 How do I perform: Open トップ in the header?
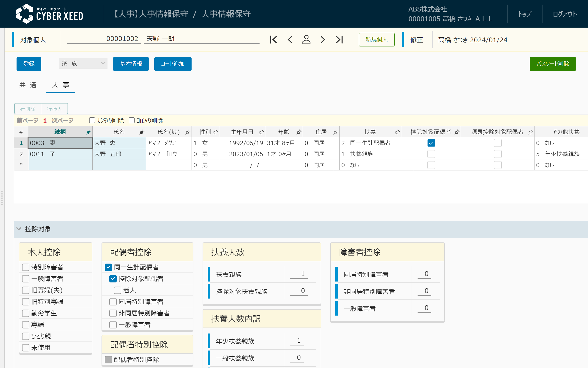[x=525, y=14]
